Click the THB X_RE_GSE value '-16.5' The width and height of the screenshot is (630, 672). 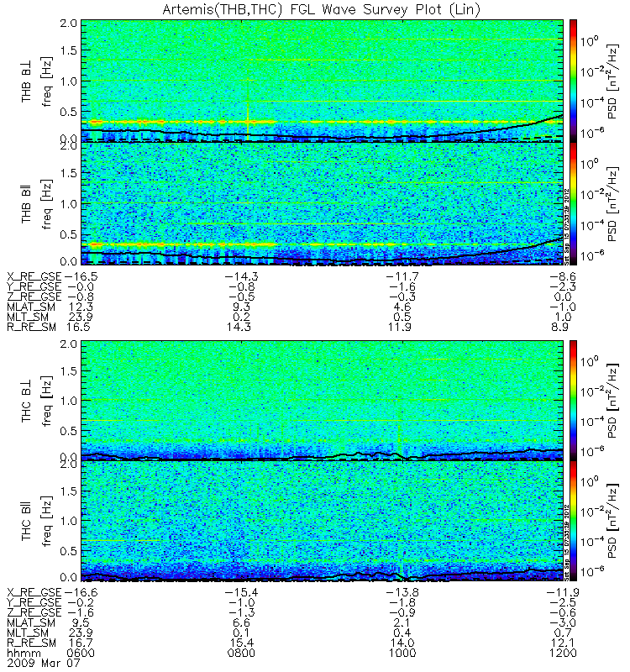(x=81, y=276)
